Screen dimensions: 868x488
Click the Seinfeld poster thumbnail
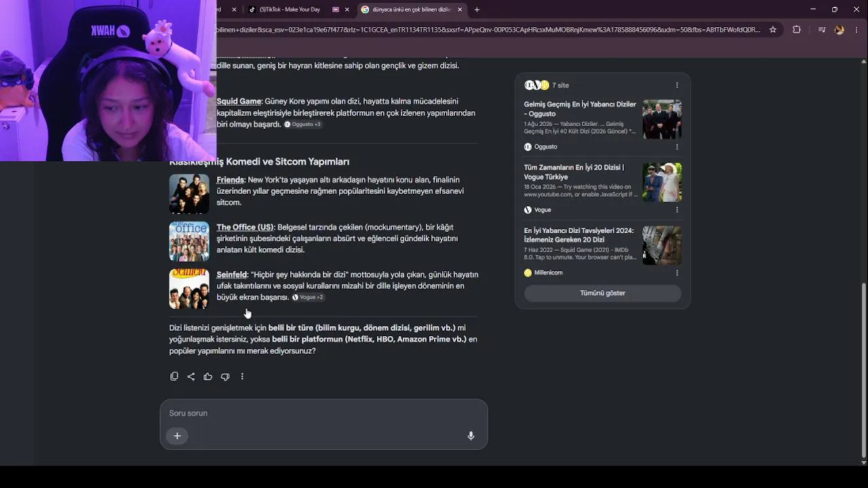click(189, 289)
